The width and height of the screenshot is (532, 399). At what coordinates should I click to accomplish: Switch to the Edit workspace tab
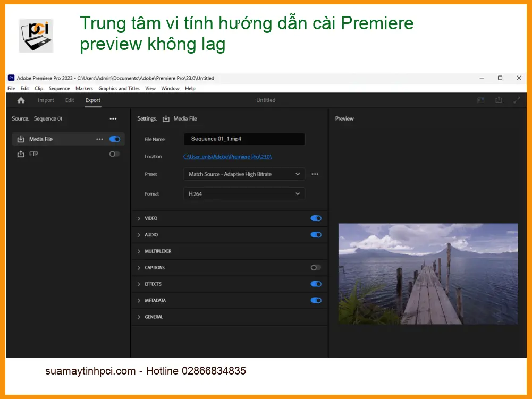click(70, 100)
